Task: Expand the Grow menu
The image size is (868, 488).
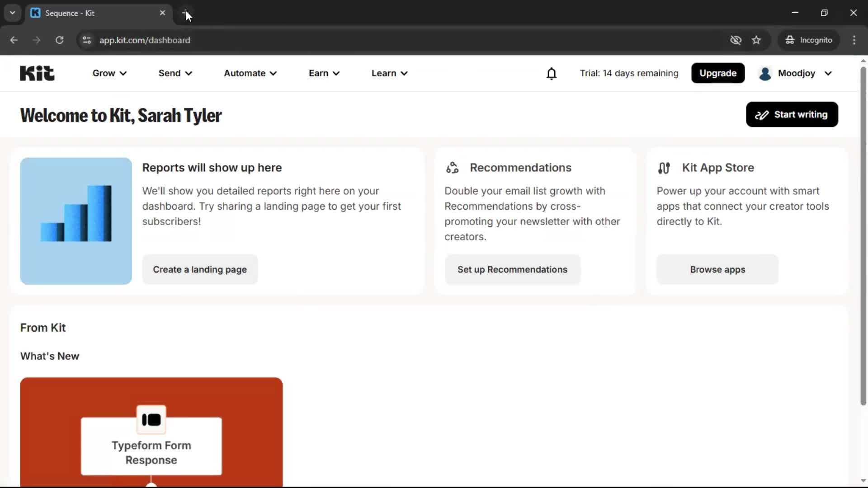Action: [109, 73]
